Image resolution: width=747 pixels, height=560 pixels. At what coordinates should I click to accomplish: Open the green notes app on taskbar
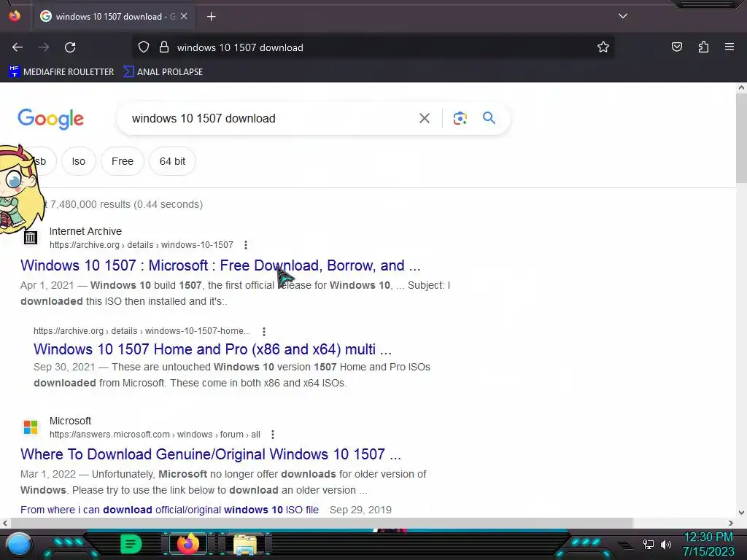pos(131,544)
